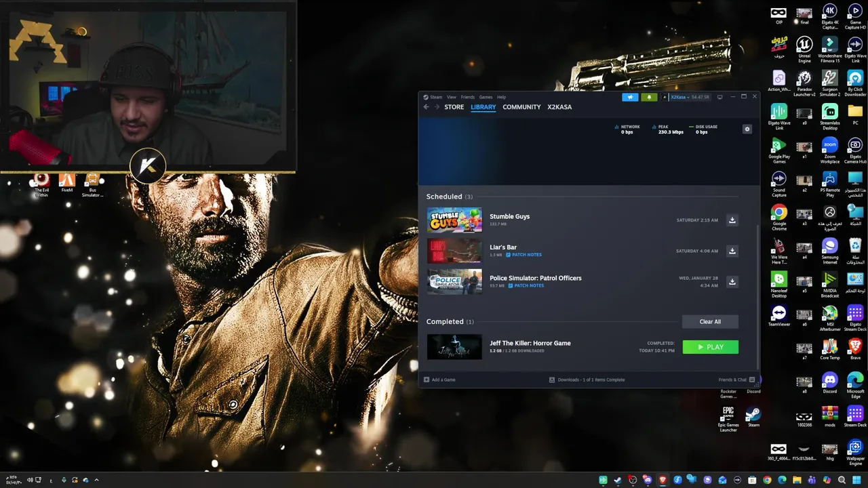Select Microsoft Edge desktop icon
The image size is (868, 488).
click(855, 385)
